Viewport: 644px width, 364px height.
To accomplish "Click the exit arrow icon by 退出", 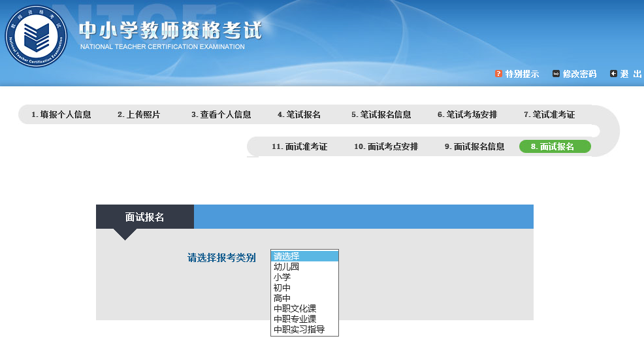I will [613, 74].
